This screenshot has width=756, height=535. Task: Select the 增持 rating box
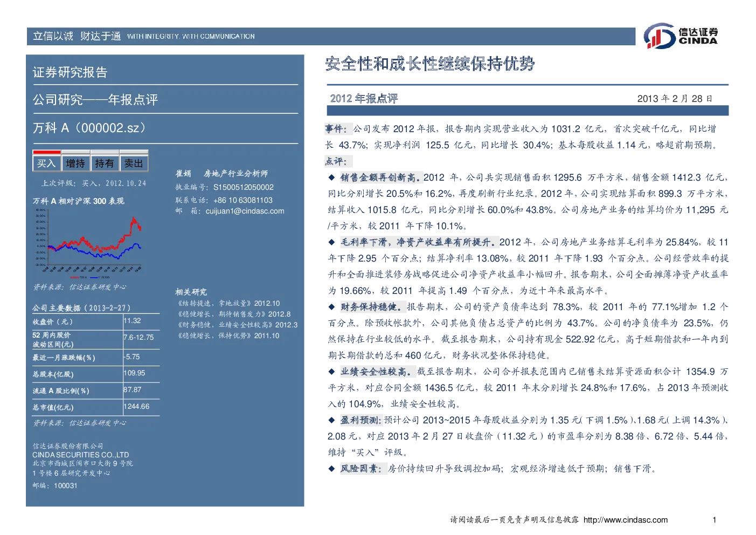coord(75,163)
